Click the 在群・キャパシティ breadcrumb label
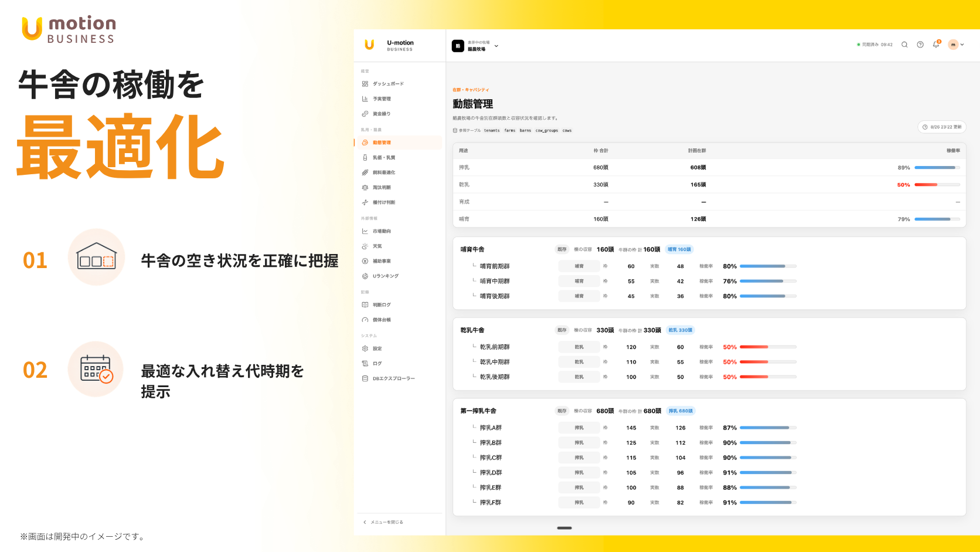The height and width of the screenshot is (552, 980). [471, 90]
